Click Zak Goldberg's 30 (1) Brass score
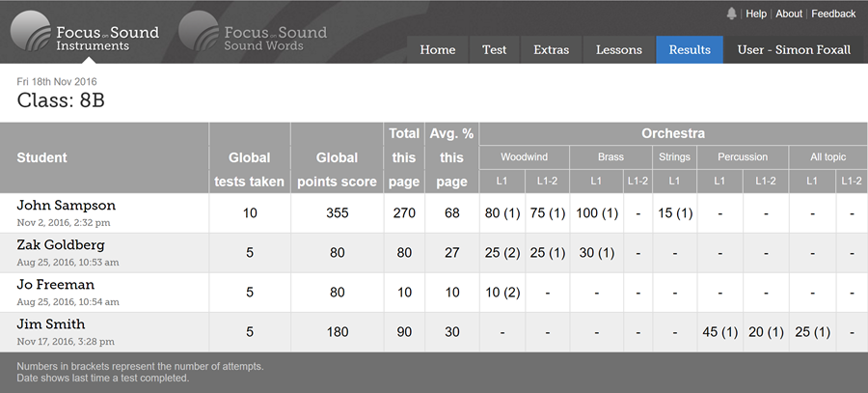The width and height of the screenshot is (868, 393). click(x=597, y=253)
